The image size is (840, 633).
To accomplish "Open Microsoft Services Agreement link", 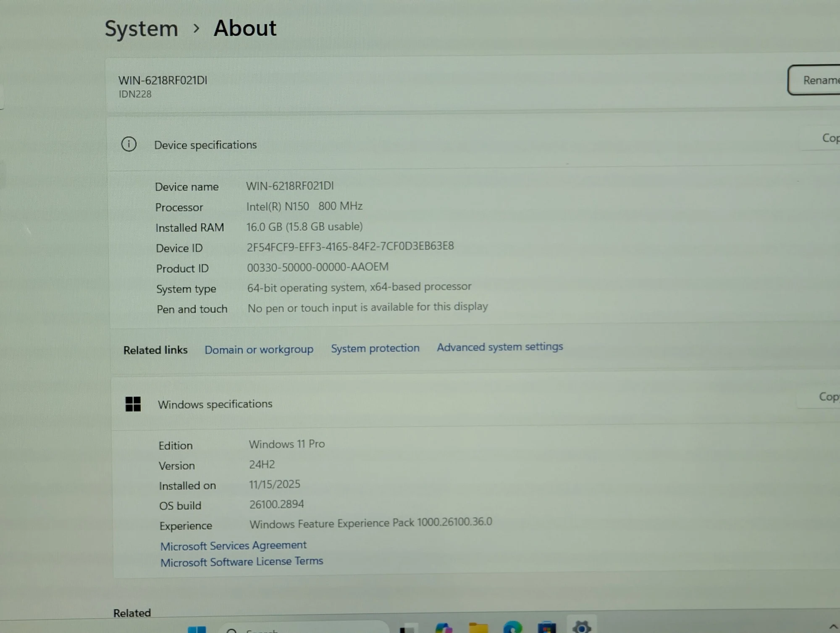I will [x=234, y=546].
